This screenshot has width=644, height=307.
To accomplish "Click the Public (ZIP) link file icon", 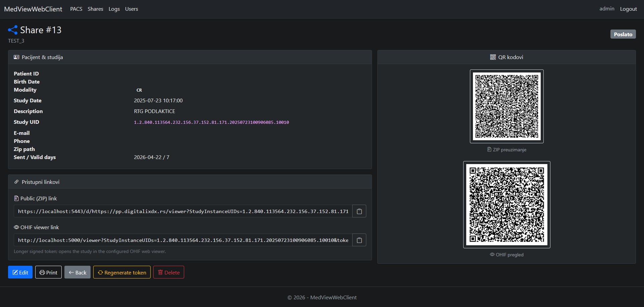I will [16, 198].
